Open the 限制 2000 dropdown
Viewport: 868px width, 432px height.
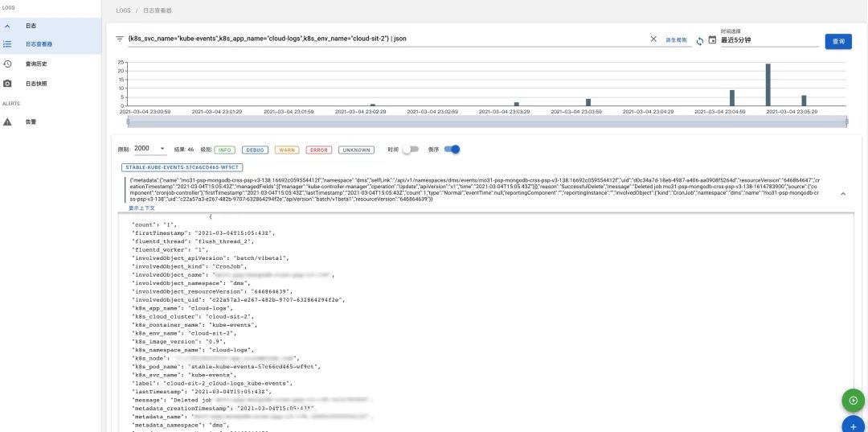[150, 149]
